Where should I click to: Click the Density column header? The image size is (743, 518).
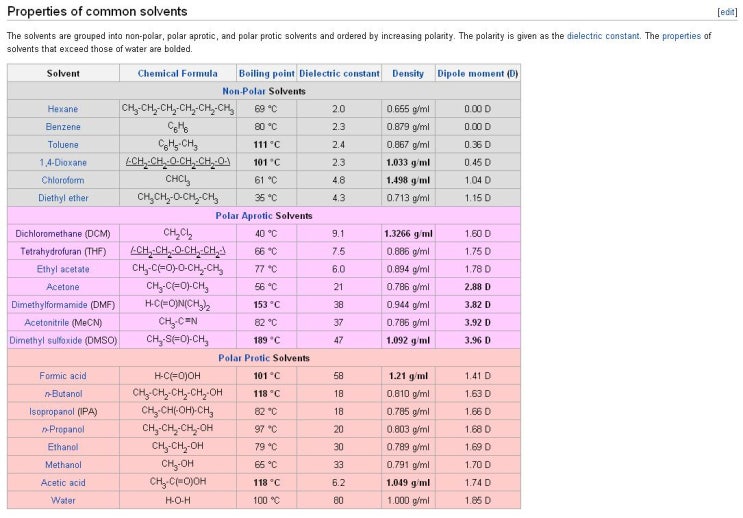pyautogui.click(x=408, y=73)
